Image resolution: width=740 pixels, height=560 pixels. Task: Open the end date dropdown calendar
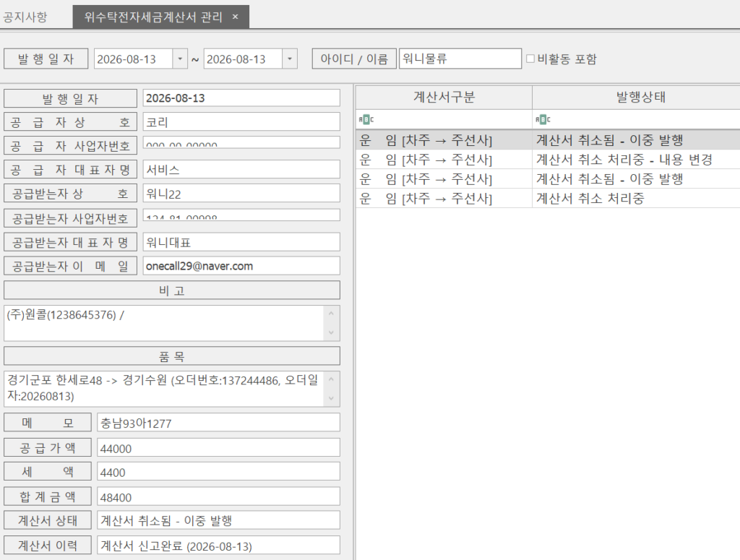[290, 59]
